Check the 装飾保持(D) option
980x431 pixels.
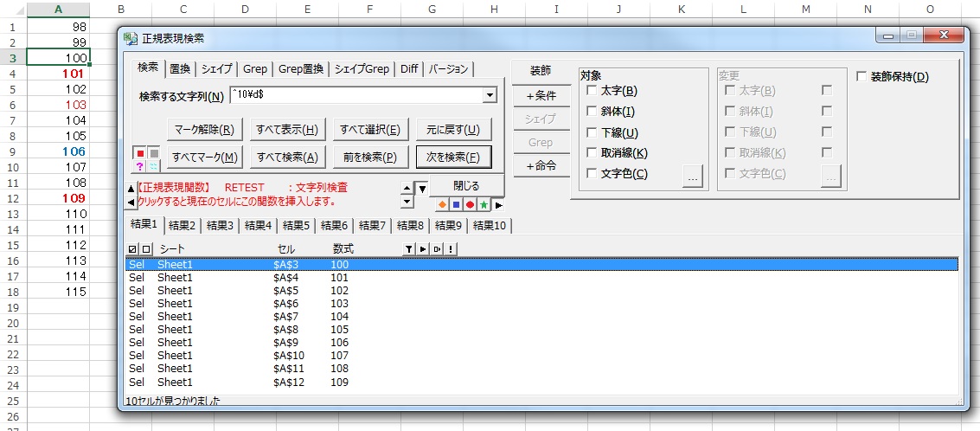pyautogui.click(x=861, y=77)
